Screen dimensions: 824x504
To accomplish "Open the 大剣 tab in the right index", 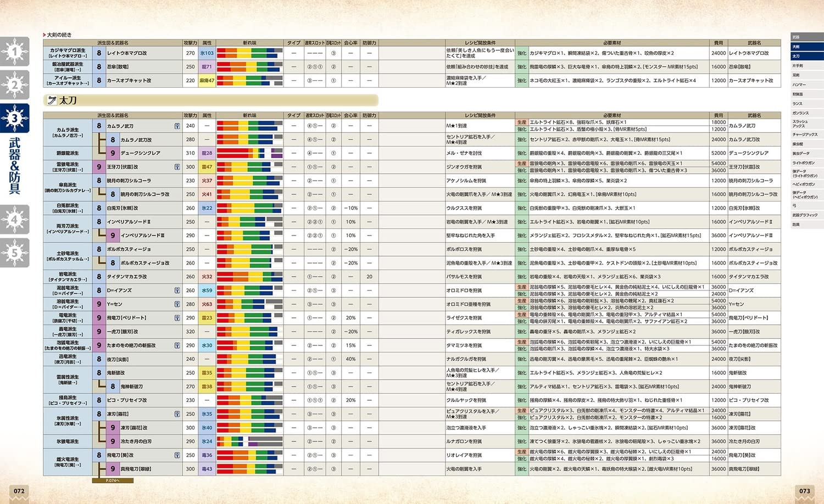I will [807, 47].
